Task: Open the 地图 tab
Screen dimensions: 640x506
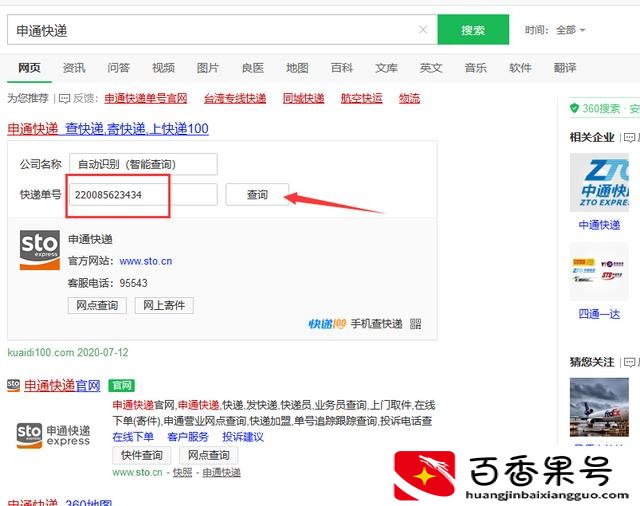Action: (297, 68)
